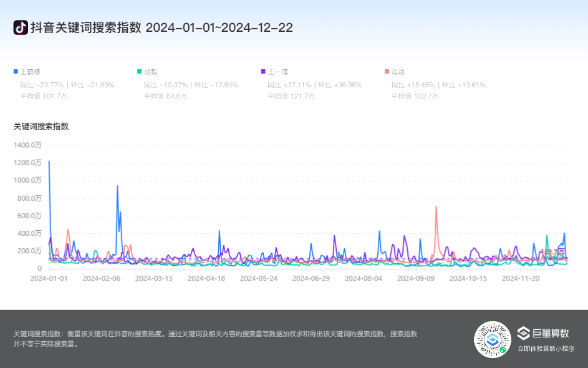Click the 1400.0万 y-axis label
Viewport: 588px width, 368px height.
27,145
